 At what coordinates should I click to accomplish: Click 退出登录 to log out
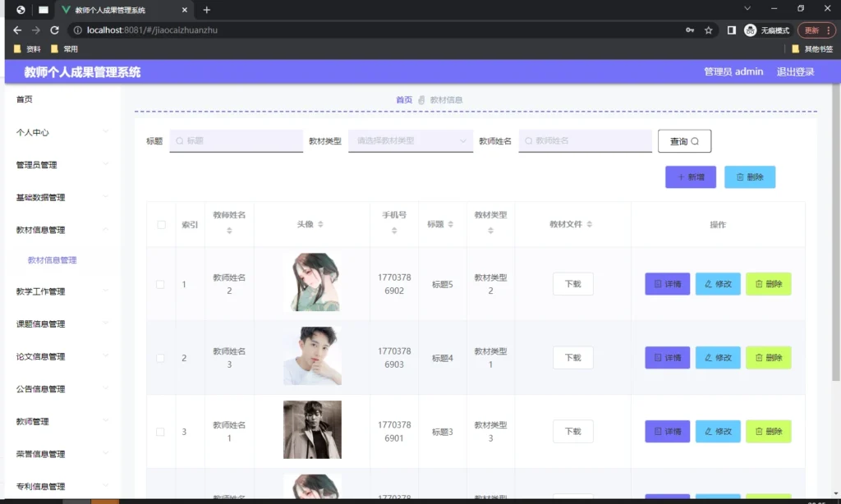[x=795, y=72]
